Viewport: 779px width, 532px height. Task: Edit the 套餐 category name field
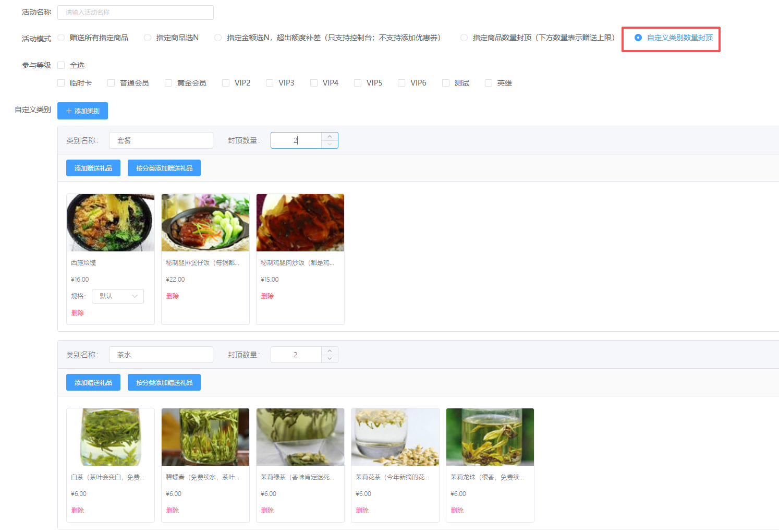[x=161, y=140]
